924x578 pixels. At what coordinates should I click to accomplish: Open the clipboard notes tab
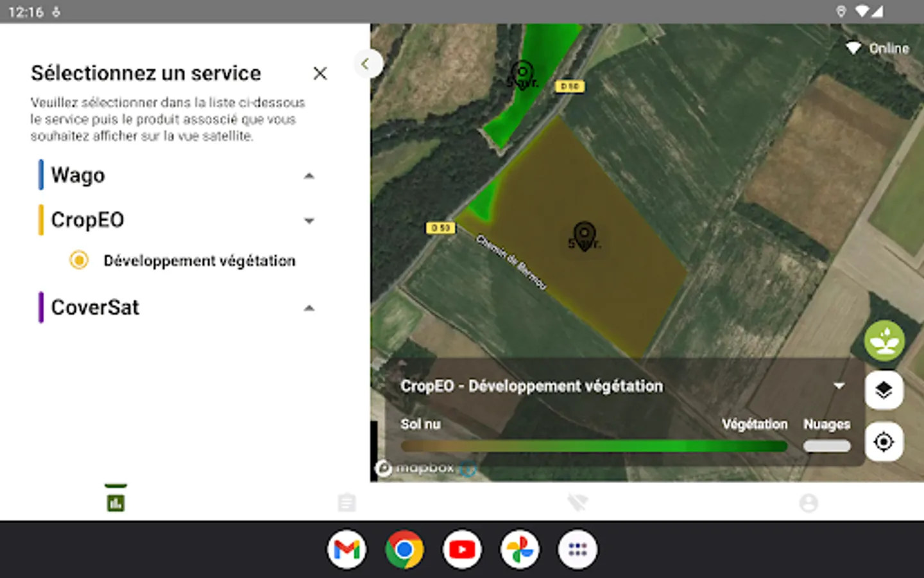pos(346,502)
